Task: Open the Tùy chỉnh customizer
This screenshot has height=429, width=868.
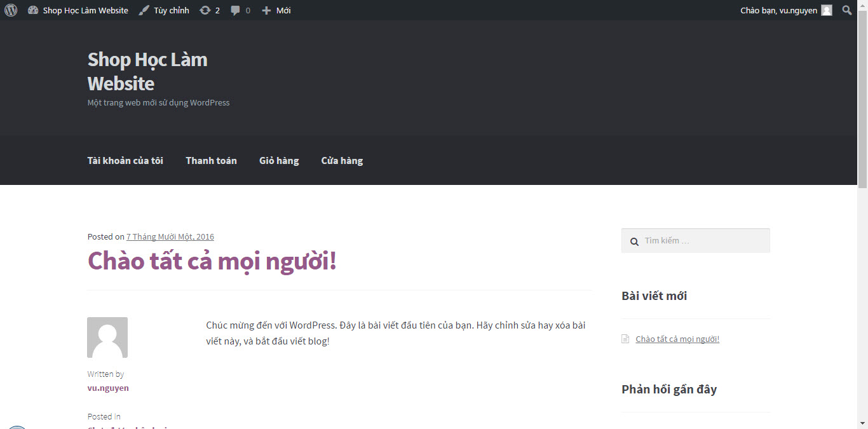Action: 164,10
